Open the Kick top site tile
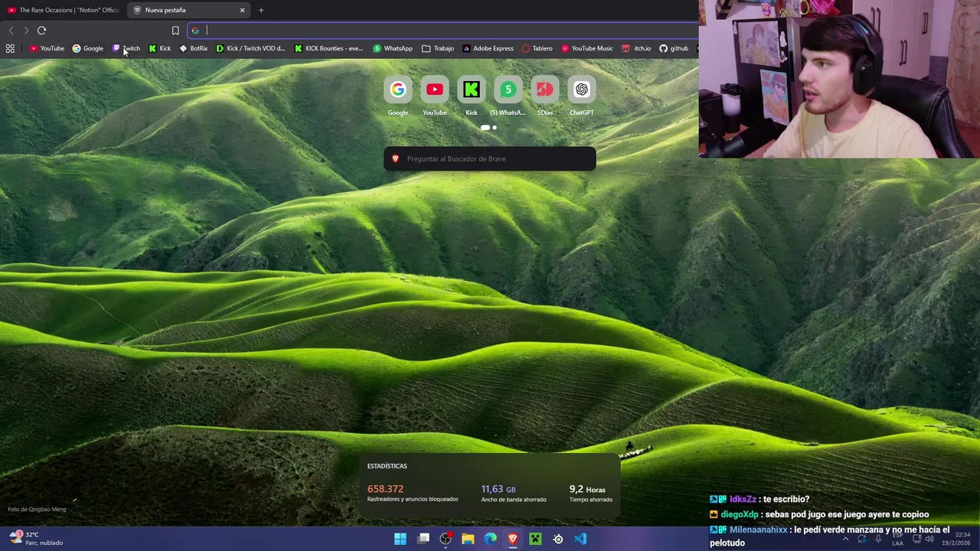The image size is (980, 551). click(x=471, y=96)
